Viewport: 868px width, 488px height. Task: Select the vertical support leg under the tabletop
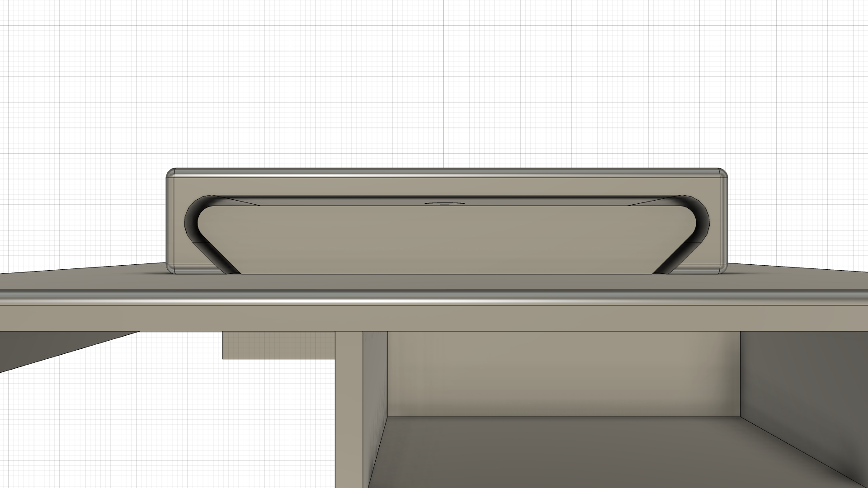[x=349, y=409]
